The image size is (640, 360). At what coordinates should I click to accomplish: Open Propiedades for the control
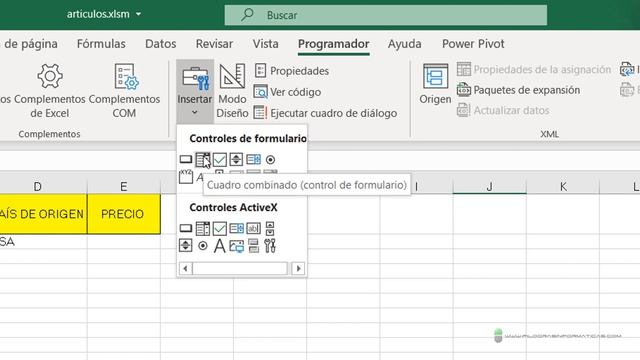tap(292, 71)
